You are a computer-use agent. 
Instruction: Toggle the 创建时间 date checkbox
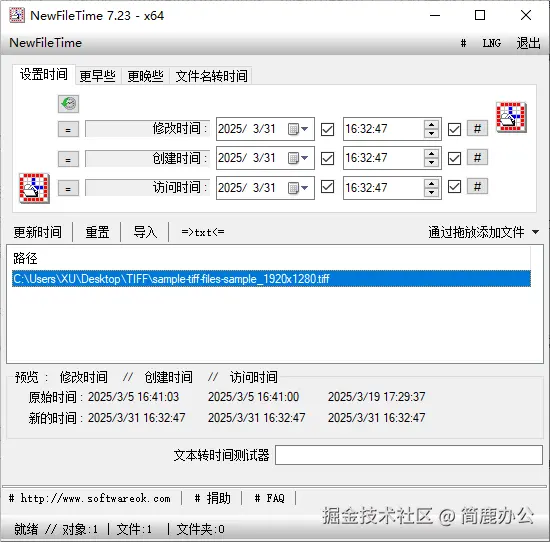[x=327, y=158]
